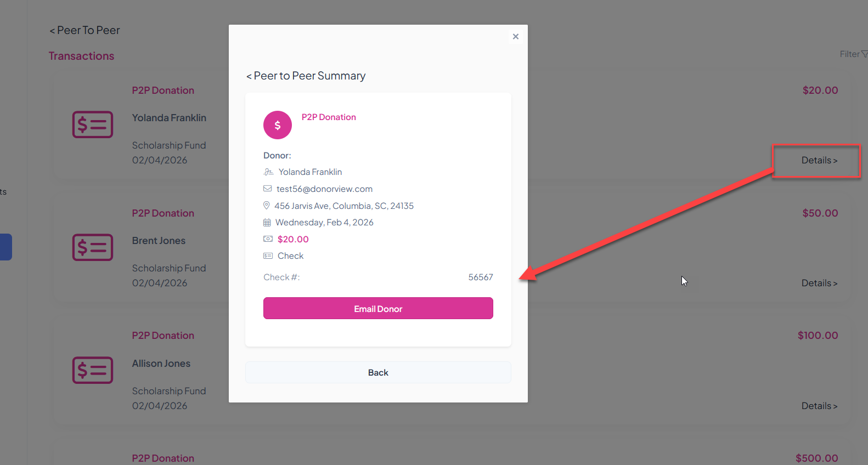The height and width of the screenshot is (465, 868).
Task: Click the calendar icon beside Wednesday, Feb 4
Action: tap(267, 223)
